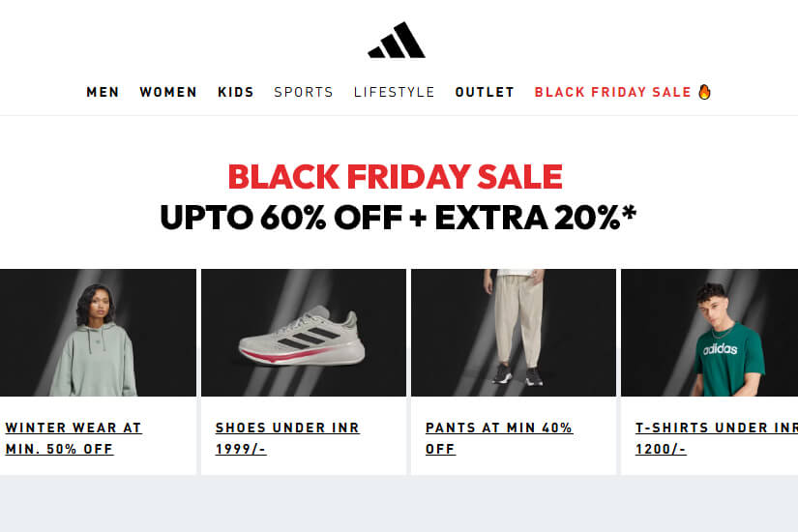
Task: Go to the Outlet section
Action: 485,93
